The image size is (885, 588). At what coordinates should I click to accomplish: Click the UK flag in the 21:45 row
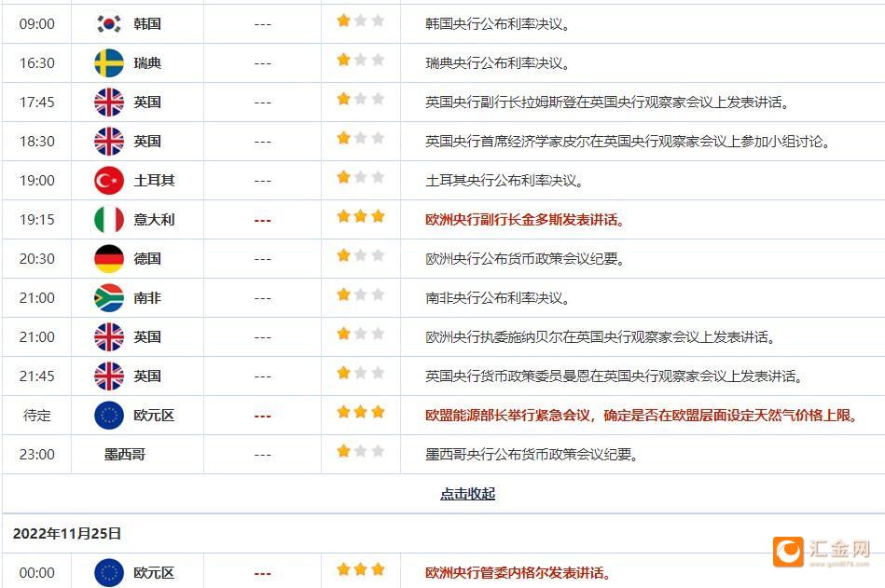(x=108, y=376)
